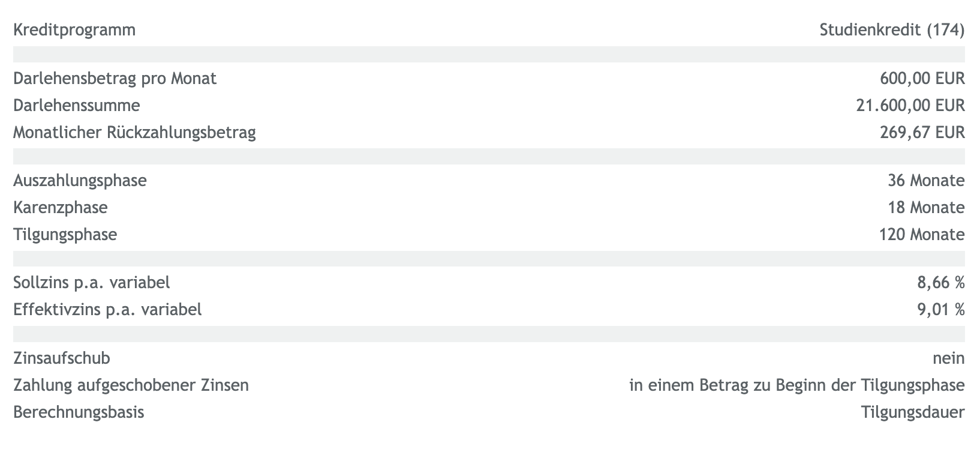Screen dimensions: 980x449
Task: Click the Effektivzins p.a. variabel label
Action: pyautogui.click(x=107, y=310)
